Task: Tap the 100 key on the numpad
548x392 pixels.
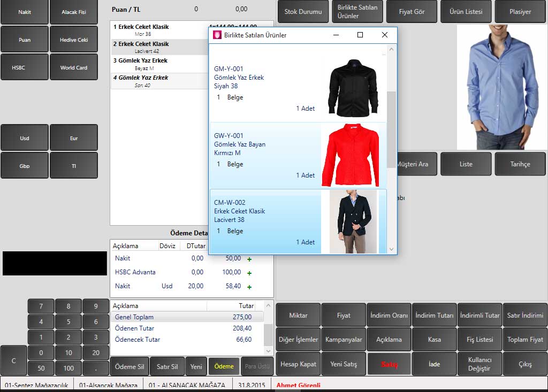Action: pos(68,368)
